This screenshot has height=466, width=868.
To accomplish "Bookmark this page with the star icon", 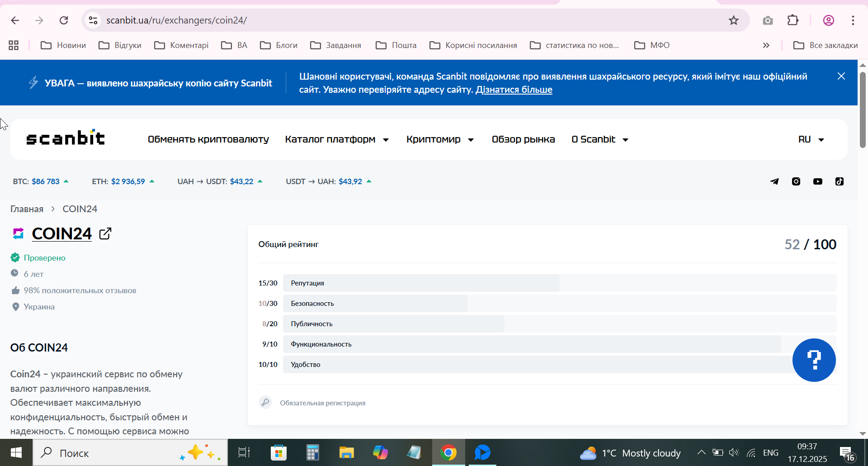I will 733,20.
